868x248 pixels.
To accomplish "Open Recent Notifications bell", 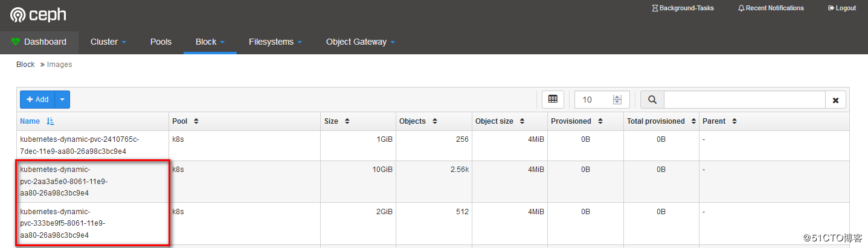I will [x=771, y=8].
